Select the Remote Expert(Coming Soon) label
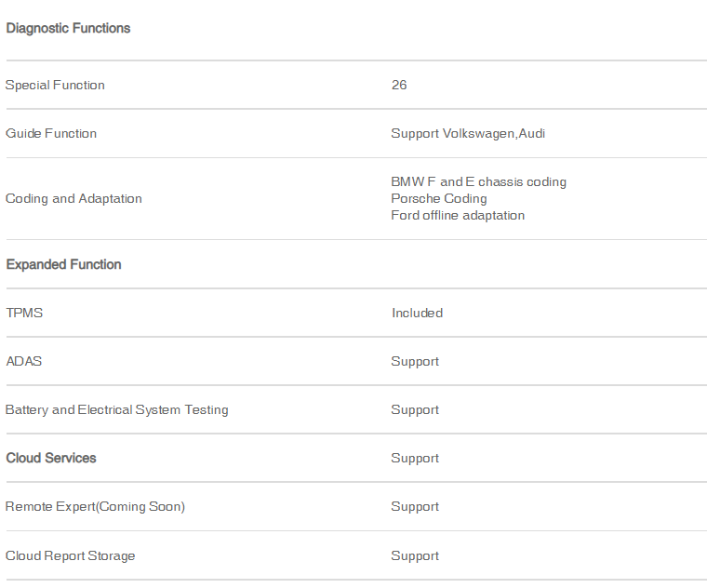707x588 pixels. (95, 507)
